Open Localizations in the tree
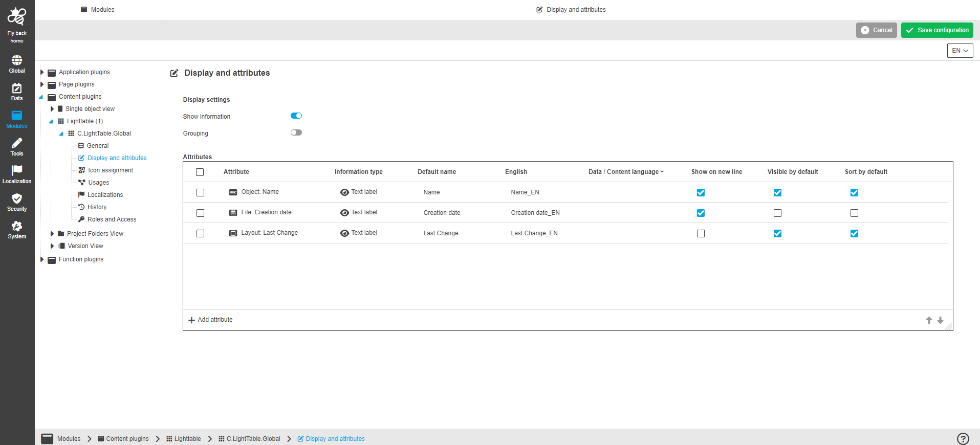 (x=105, y=195)
